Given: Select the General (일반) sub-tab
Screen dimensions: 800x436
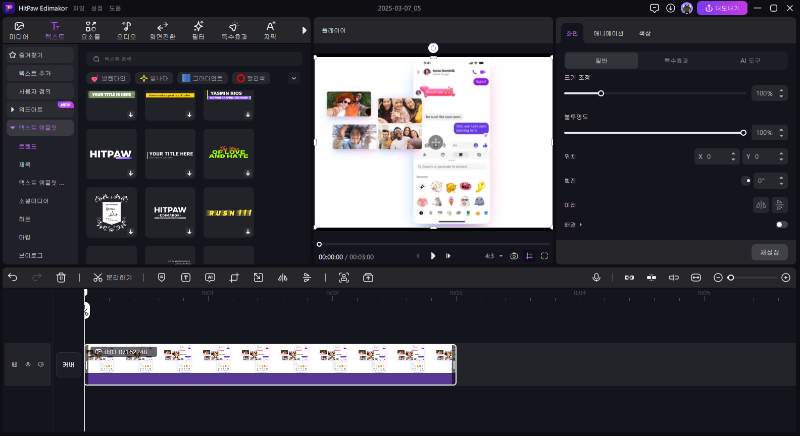Looking at the screenshot, I should click(601, 60).
